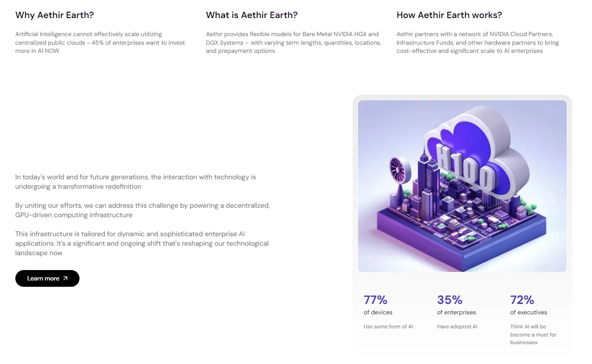Click the 77% statistic
The image size is (592, 364).
(375, 299)
